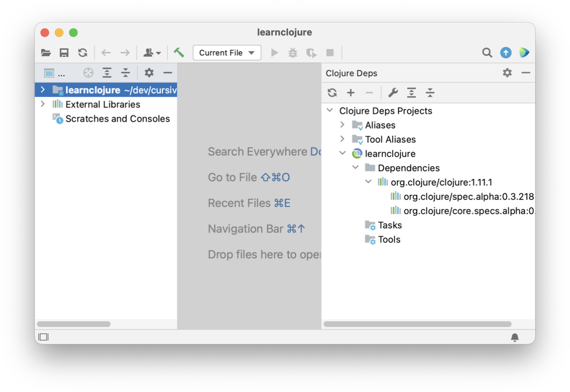The image size is (570, 392).
Task: Collapse all in Clojure Deps toolbar
Action: [x=430, y=92]
